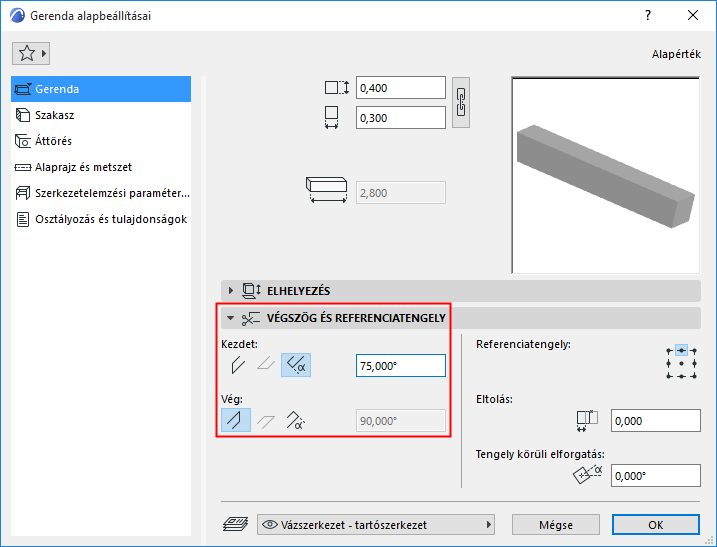Click the help question mark button

pos(647,16)
